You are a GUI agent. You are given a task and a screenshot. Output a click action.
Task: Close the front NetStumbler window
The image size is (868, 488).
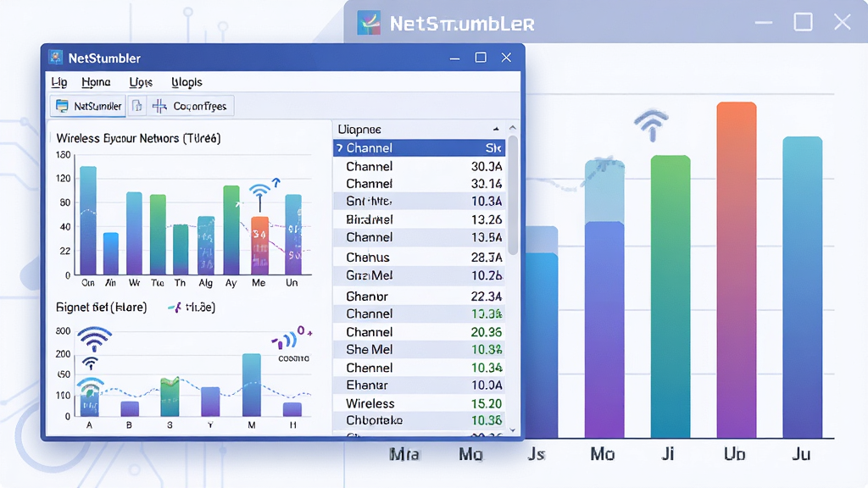point(506,58)
